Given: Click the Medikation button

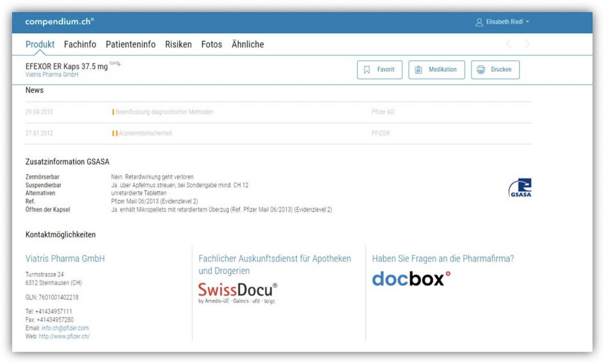Looking at the screenshot, I should (x=436, y=69).
